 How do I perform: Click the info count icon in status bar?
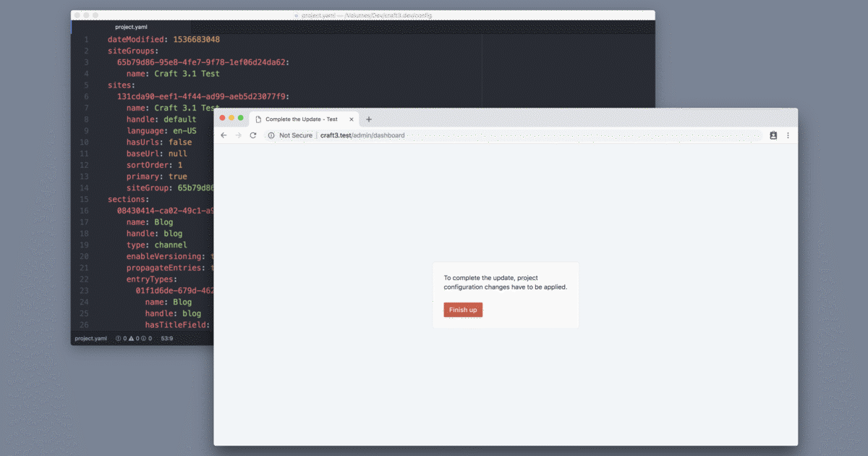coord(143,338)
